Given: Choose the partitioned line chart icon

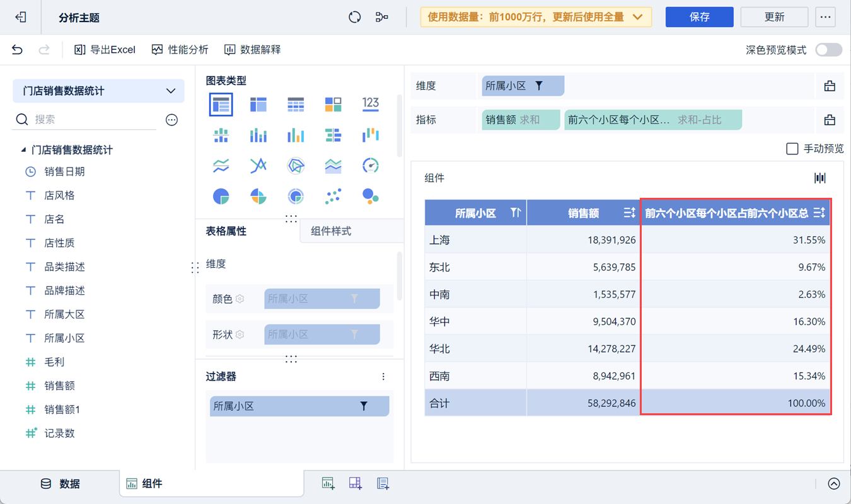Looking at the screenshot, I should [221, 166].
